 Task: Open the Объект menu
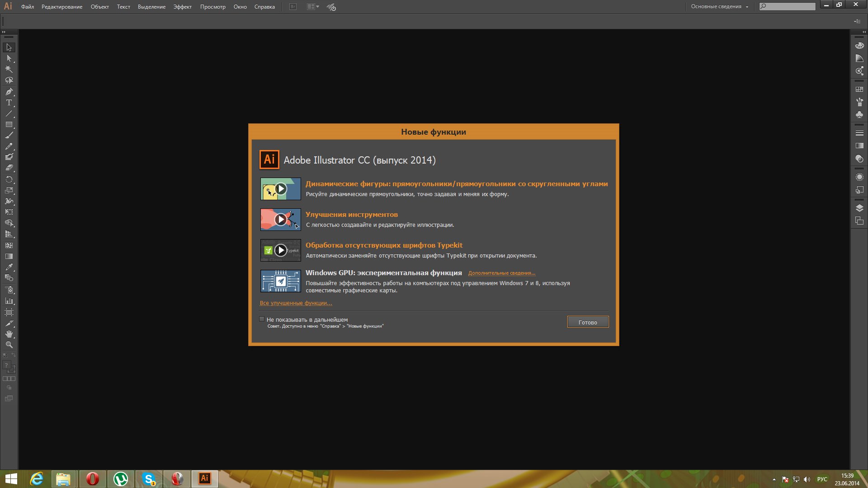coord(99,7)
